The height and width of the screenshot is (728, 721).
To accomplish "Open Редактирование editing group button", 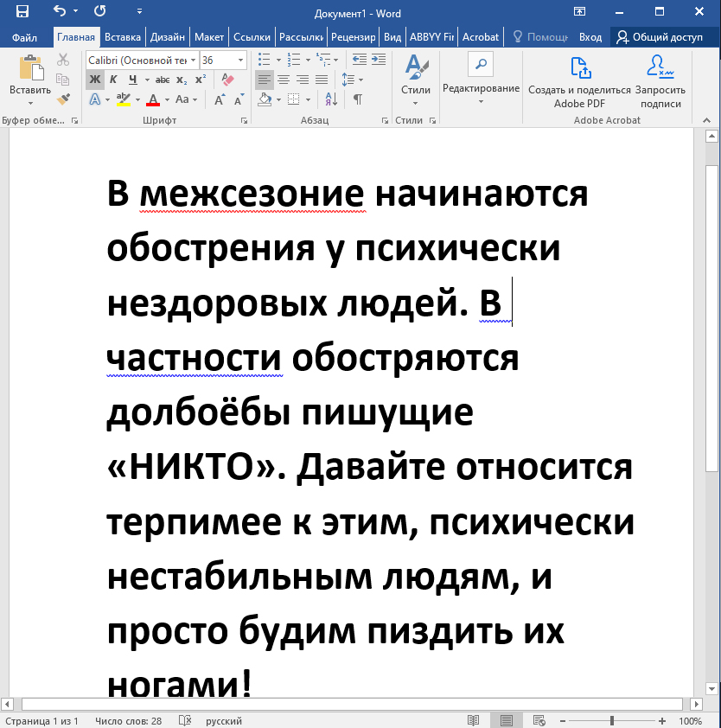I will coord(481,77).
